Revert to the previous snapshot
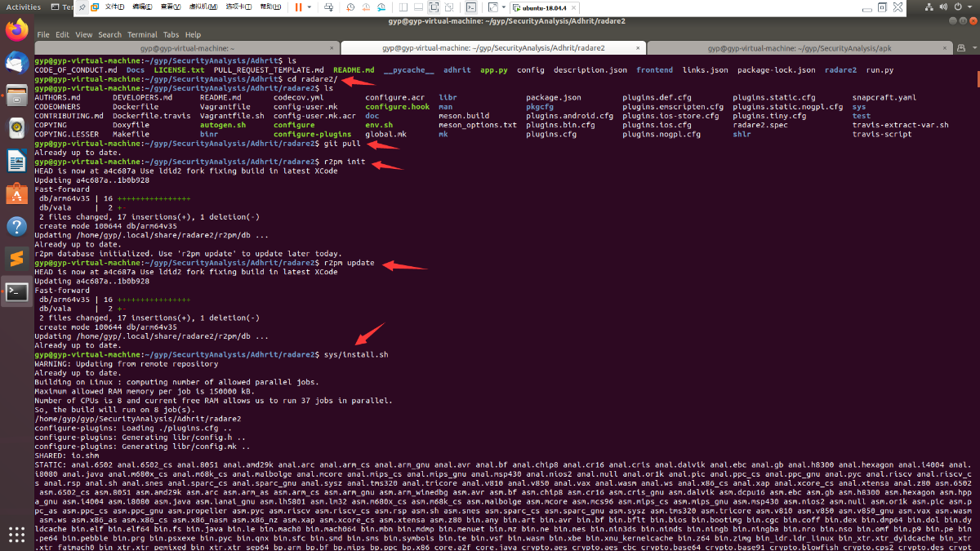The image size is (980, 551). (366, 7)
